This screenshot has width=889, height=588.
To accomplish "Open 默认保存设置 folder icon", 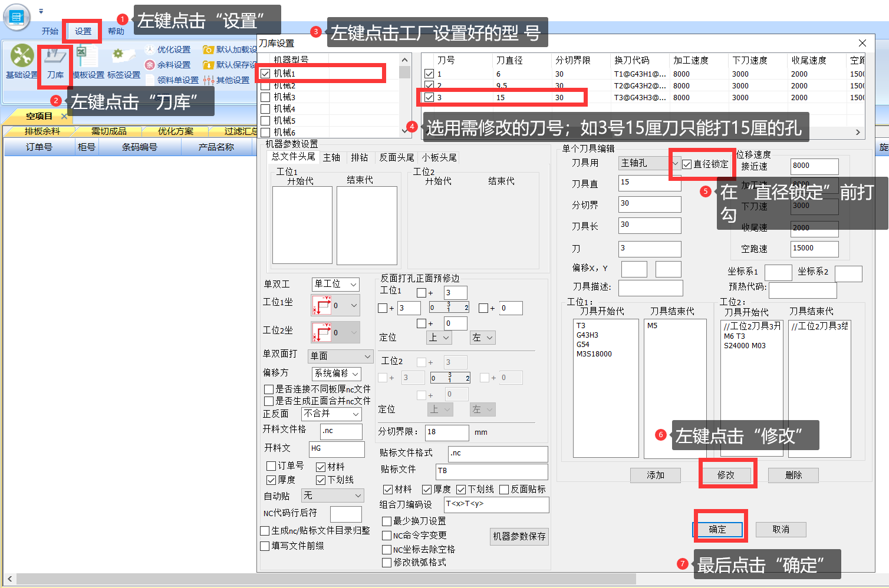I will (x=208, y=65).
